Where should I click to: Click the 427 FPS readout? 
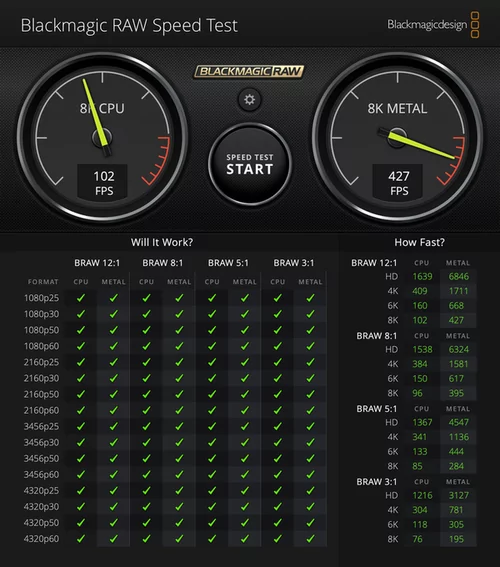(399, 183)
